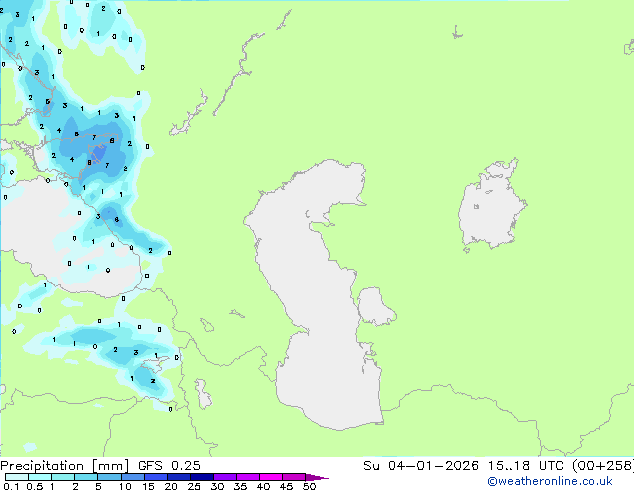Click the legend label '10'
634x490 pixels.
(x=125, y=486)
